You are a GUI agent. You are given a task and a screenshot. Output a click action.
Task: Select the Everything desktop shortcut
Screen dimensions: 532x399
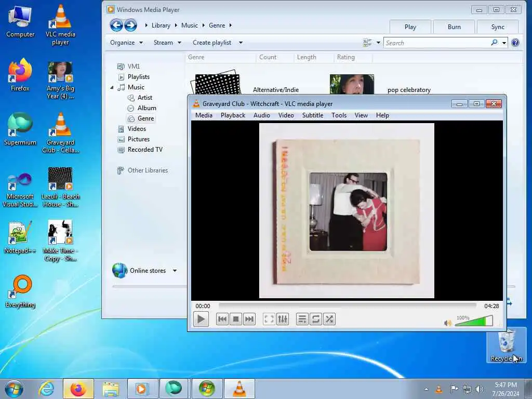[20, 291]
